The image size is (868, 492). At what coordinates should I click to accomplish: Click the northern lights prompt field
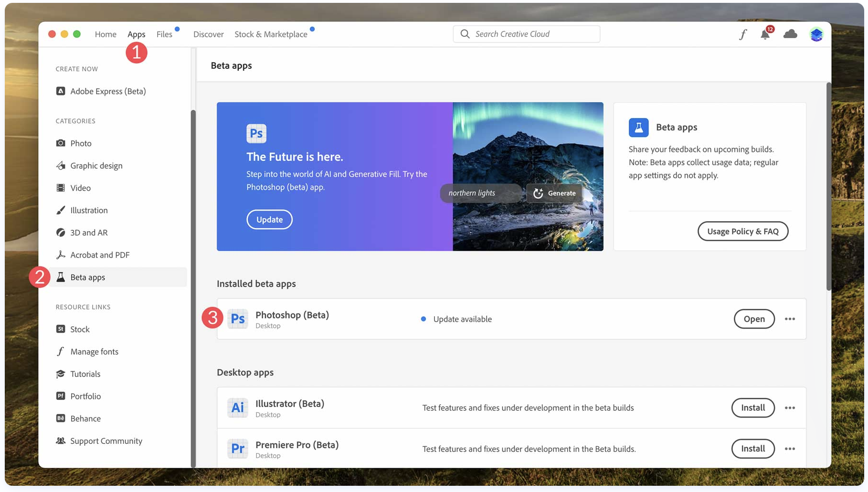click(x=481, y=193)
